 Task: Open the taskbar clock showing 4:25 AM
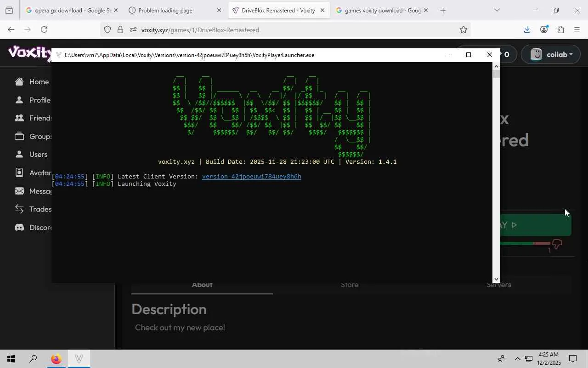548,359
